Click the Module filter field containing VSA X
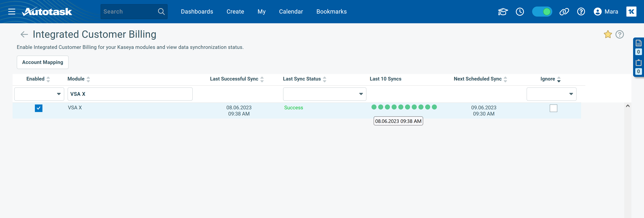The image size is (644, 218). 130,94
